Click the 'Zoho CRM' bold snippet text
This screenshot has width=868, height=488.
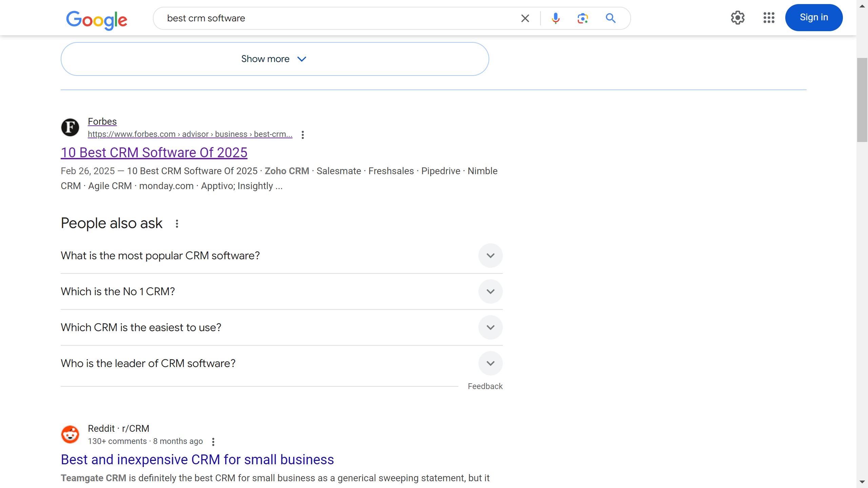tap(287, 171)
